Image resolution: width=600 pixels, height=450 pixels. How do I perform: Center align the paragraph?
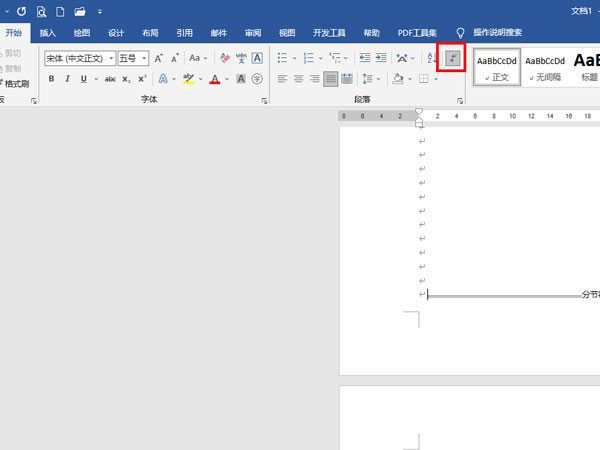coord(298,79)
